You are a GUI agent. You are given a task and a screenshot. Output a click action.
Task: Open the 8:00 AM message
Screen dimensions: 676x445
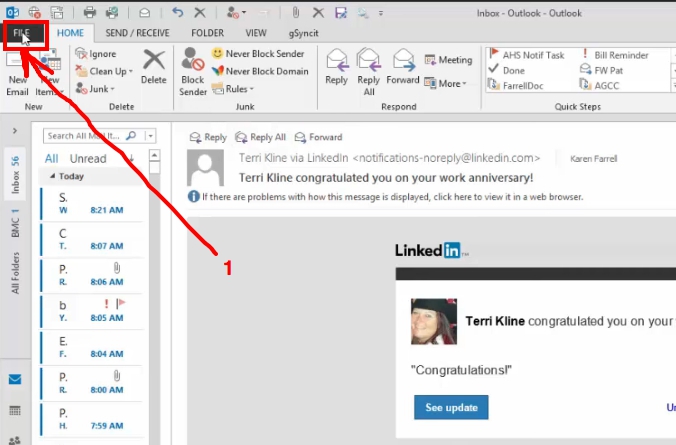point(92,383)
